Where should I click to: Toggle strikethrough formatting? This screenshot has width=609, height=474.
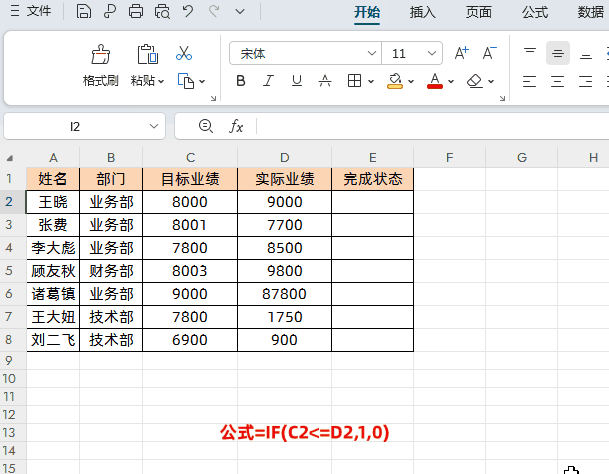pos(325,81)
